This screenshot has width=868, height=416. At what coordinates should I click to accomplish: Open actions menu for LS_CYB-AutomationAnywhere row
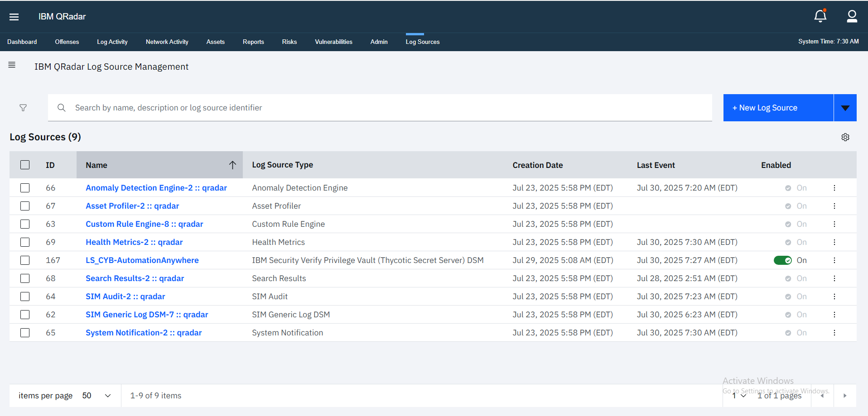(x=834, y=260)
